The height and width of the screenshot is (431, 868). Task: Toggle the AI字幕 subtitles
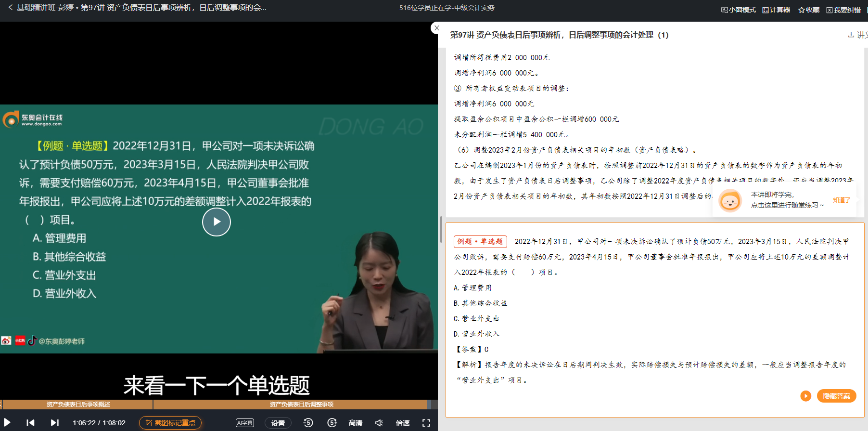pyautogui.click(x=245, y=423)
